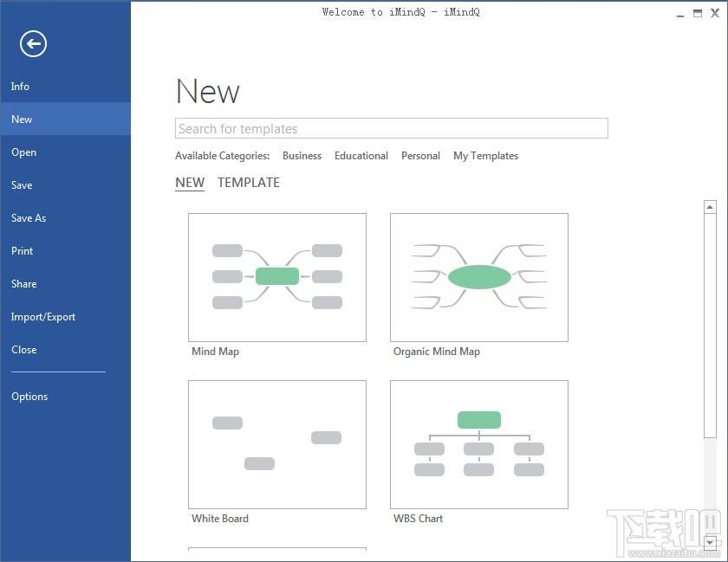Open the Info menu item
The image size is (728, 562).
[21, 87]
